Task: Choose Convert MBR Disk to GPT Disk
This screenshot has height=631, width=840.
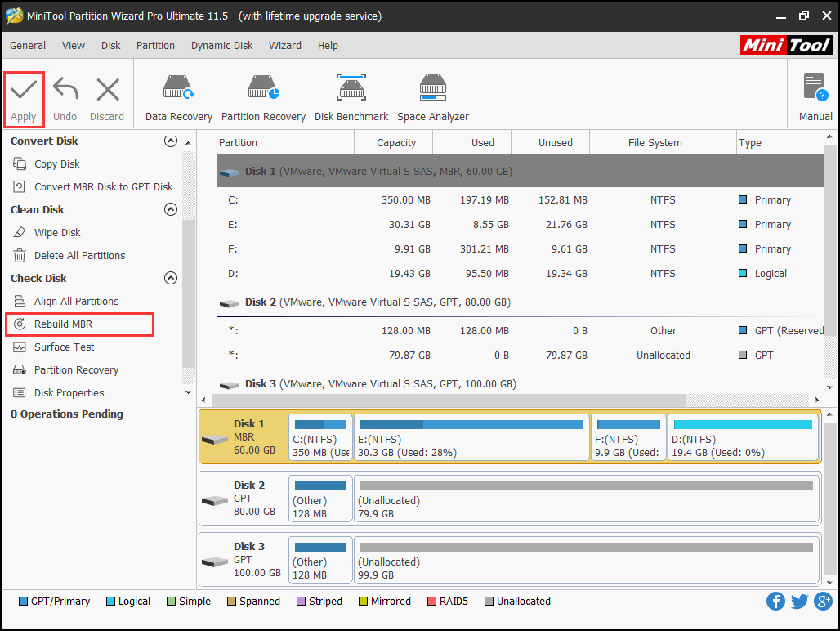Action: click(104, 186)
